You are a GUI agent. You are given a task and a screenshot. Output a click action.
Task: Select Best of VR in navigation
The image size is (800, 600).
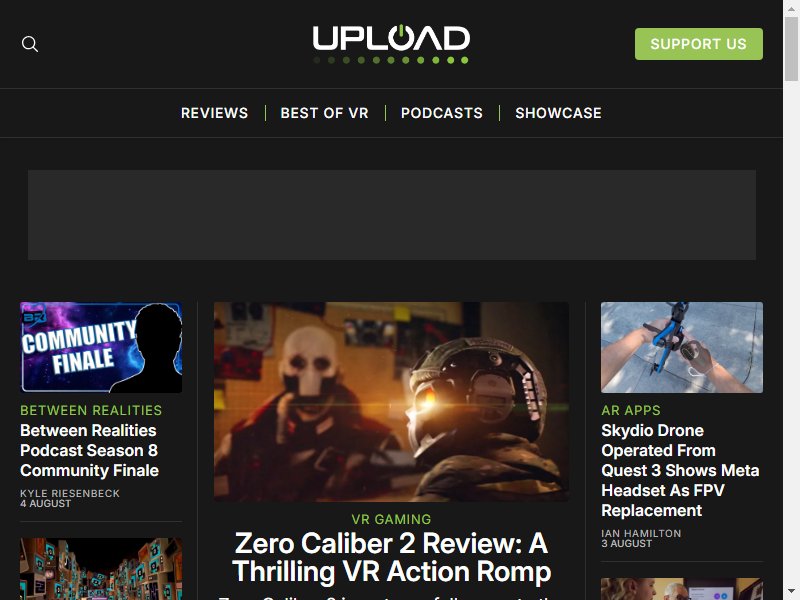(324, 113)
